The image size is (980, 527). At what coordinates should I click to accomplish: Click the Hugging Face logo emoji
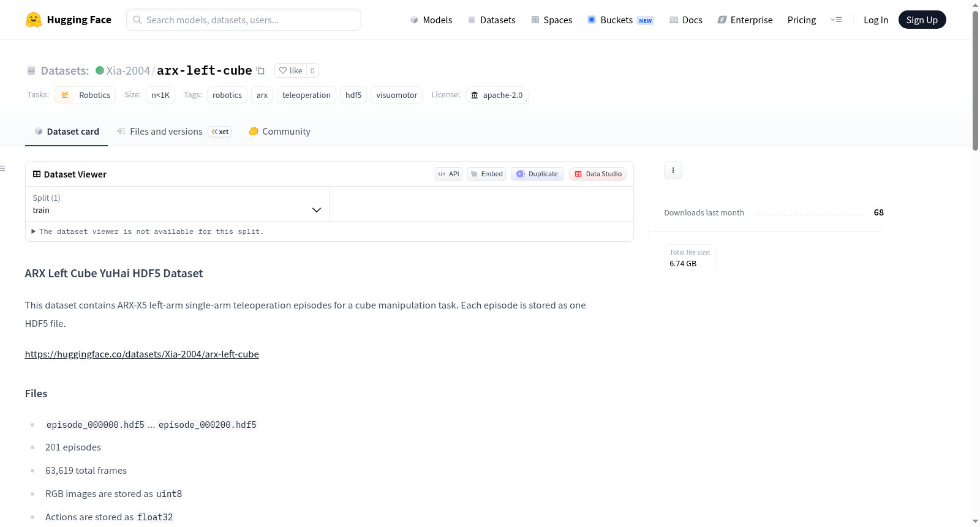click(34, 20)
